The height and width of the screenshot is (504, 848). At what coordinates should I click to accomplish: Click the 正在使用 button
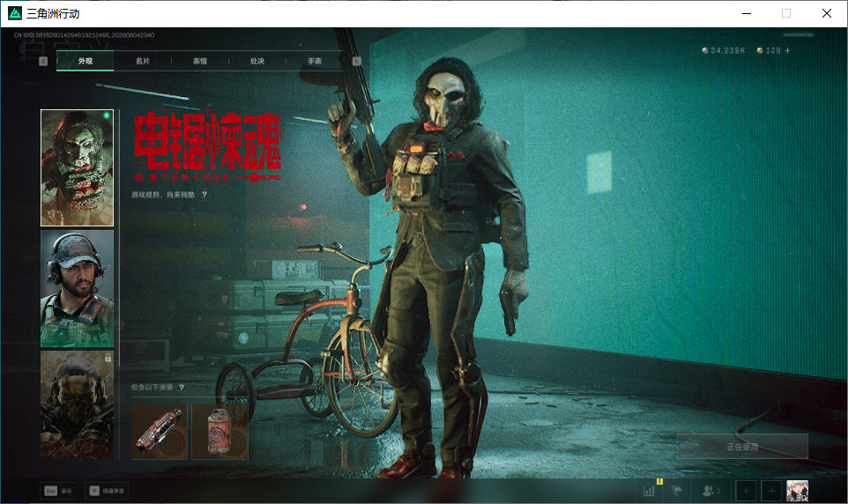[742, 447]
